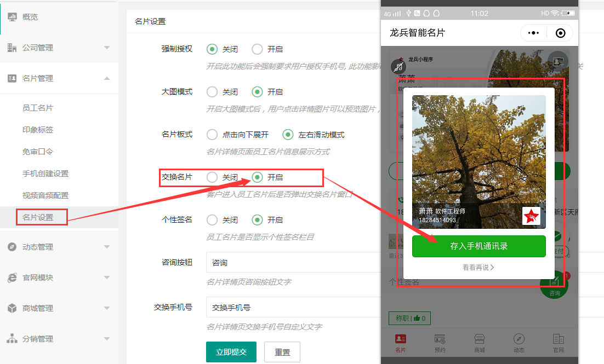
Task: Open the mini-program three-dots menu
Action: point(533,33)
